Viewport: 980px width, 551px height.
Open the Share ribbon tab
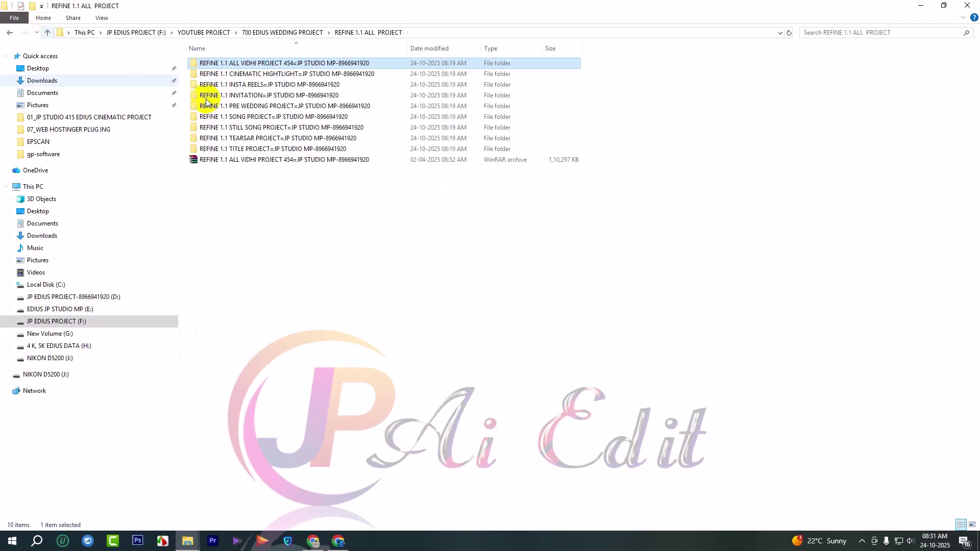pyautogui.click(x=73, y=18)
